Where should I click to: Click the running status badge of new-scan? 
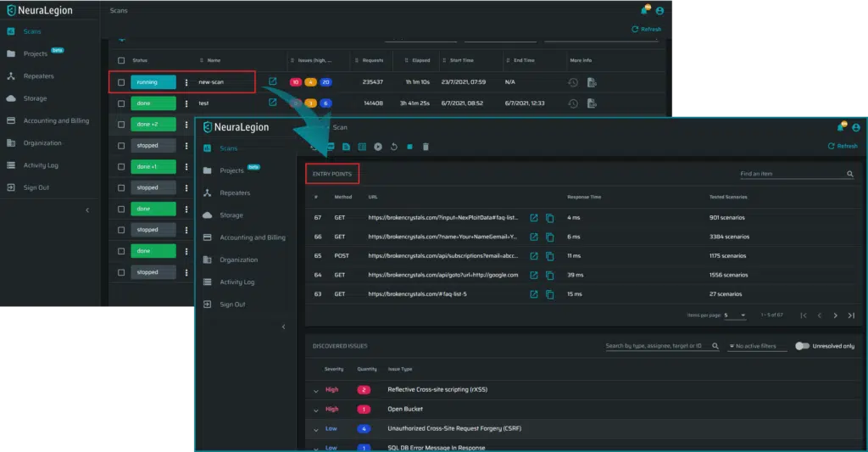pyautogui.click(x=153, y=82)
